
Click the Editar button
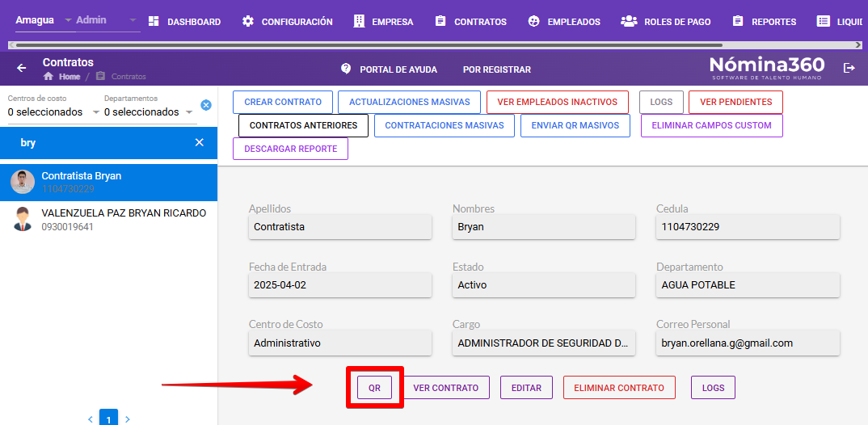click(x=526, y=388)
